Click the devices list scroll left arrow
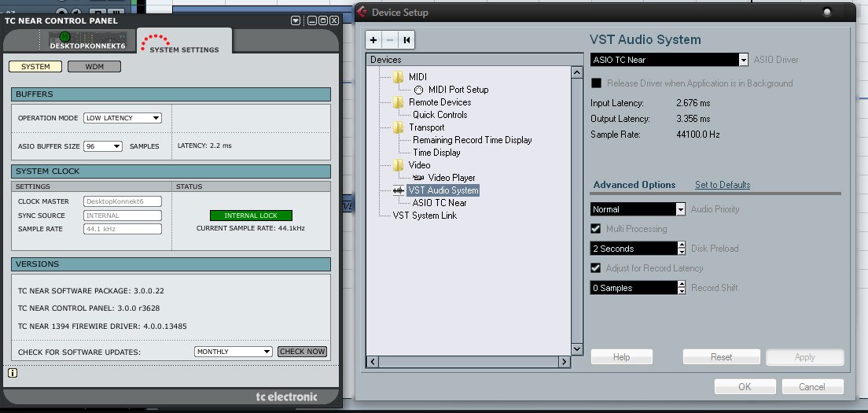The image size is (868, 413). coord(373,362)
